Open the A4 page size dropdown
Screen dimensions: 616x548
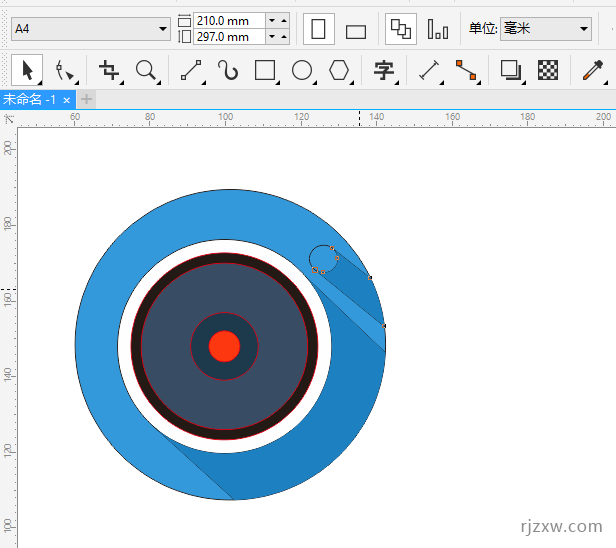coord(163,30)
